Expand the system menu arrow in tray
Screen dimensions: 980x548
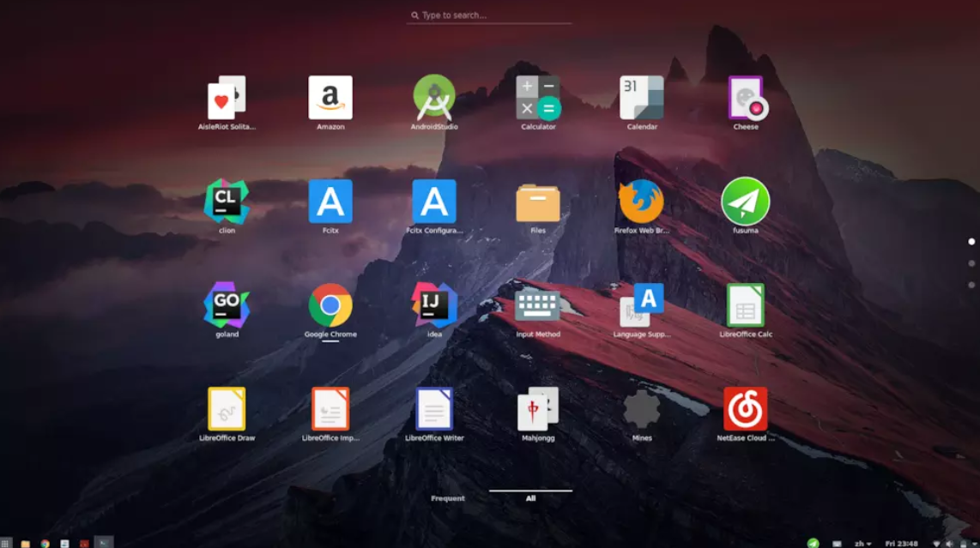click(x=974, y=545)
